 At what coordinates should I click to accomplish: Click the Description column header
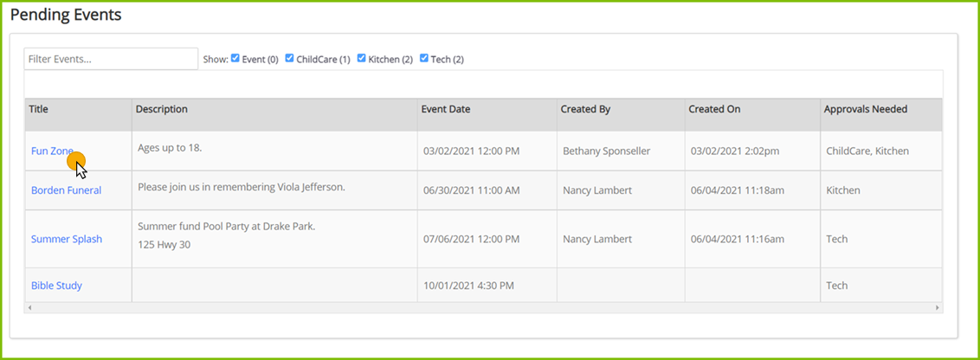(161, 109)
